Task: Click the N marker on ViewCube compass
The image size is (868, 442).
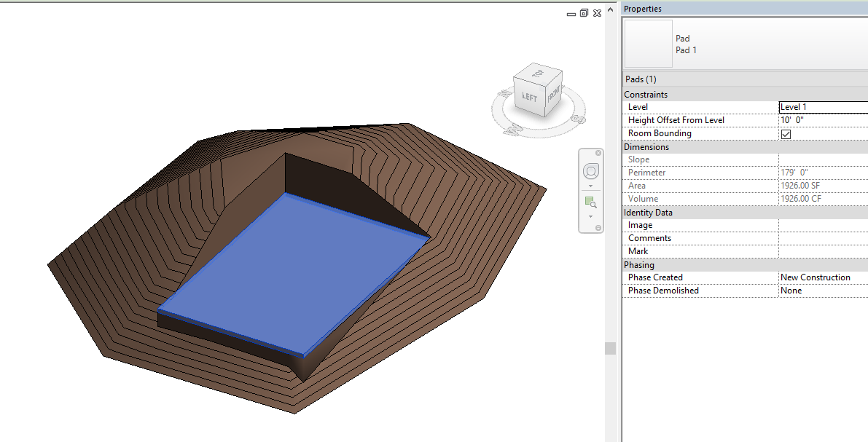Action: 503,93
